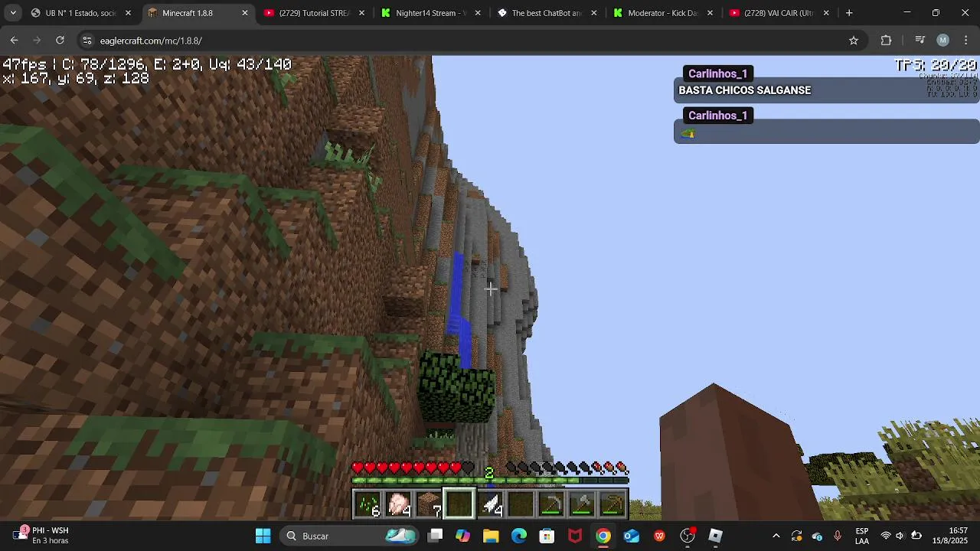Open the Chrome three-dot menu

click(965, 41)
